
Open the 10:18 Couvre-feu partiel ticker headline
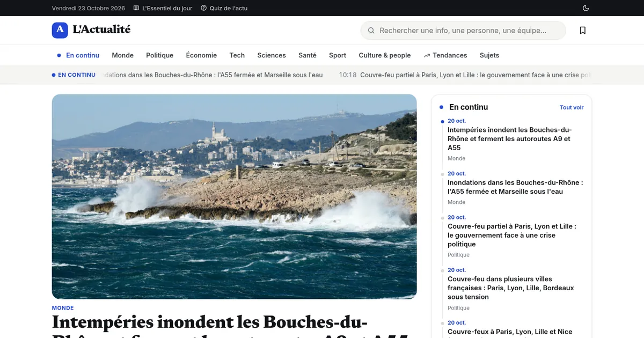click(x=465, y=75)
